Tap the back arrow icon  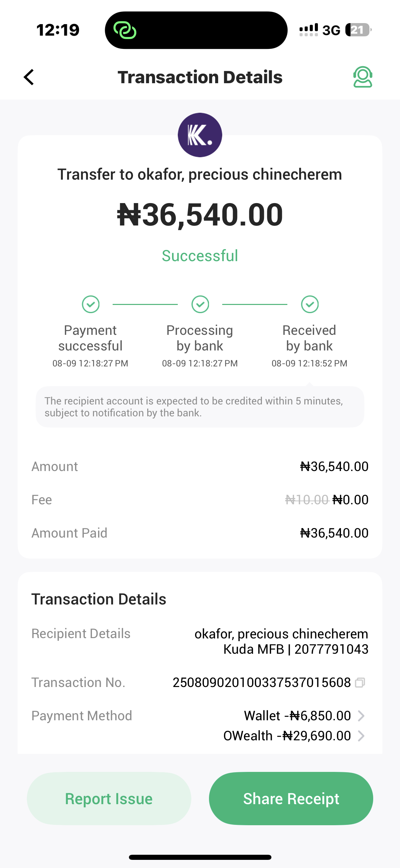coord(29,77)
